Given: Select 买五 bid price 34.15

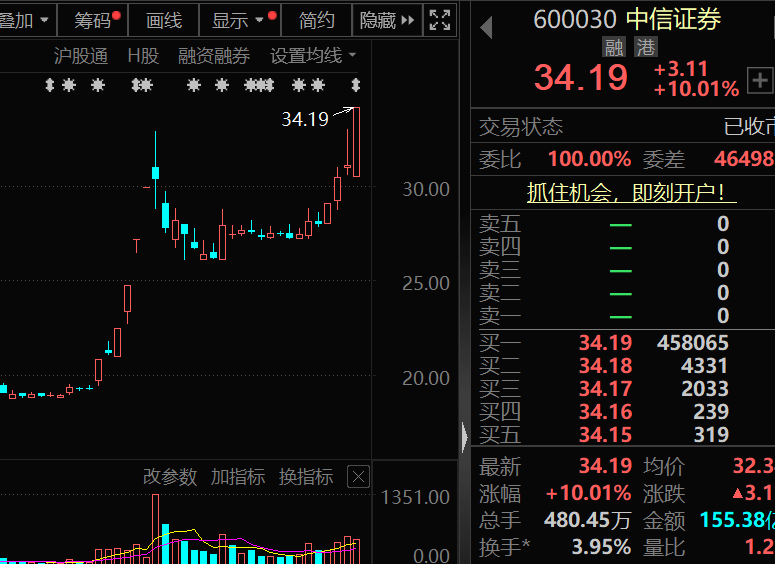Looking at the screenshot, I should [x=605, y=435].
